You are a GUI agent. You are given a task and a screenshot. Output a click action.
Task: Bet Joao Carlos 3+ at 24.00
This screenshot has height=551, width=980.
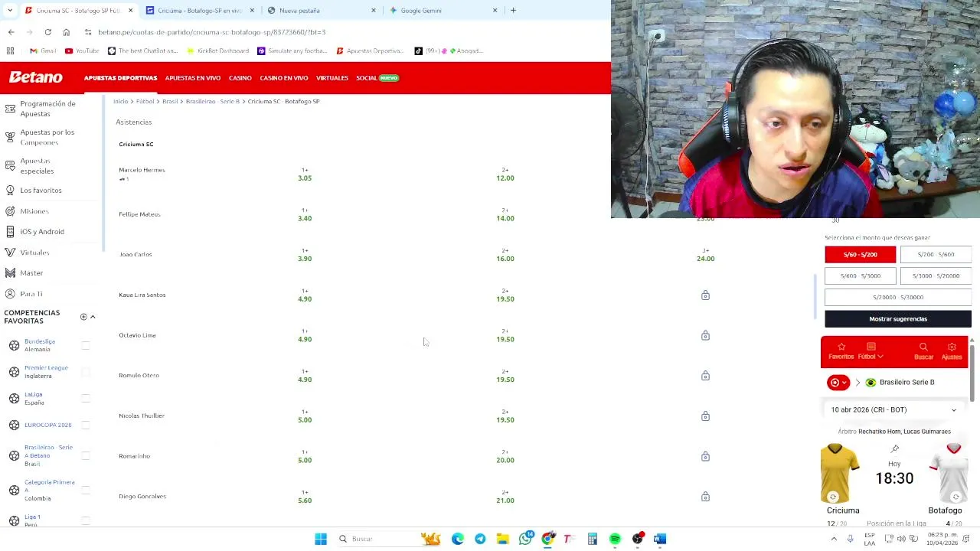705,255
